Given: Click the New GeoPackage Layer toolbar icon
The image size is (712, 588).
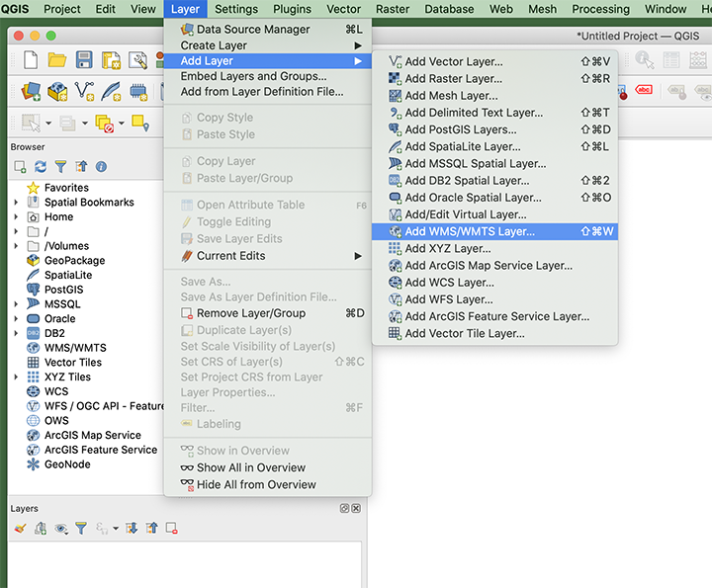Looking at the screenshot, I should 57,91.
